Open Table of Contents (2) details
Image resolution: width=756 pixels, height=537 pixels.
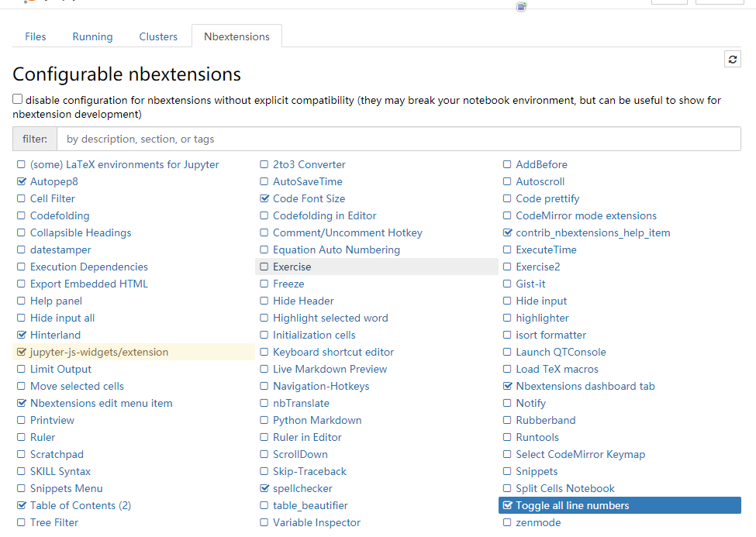81,506
